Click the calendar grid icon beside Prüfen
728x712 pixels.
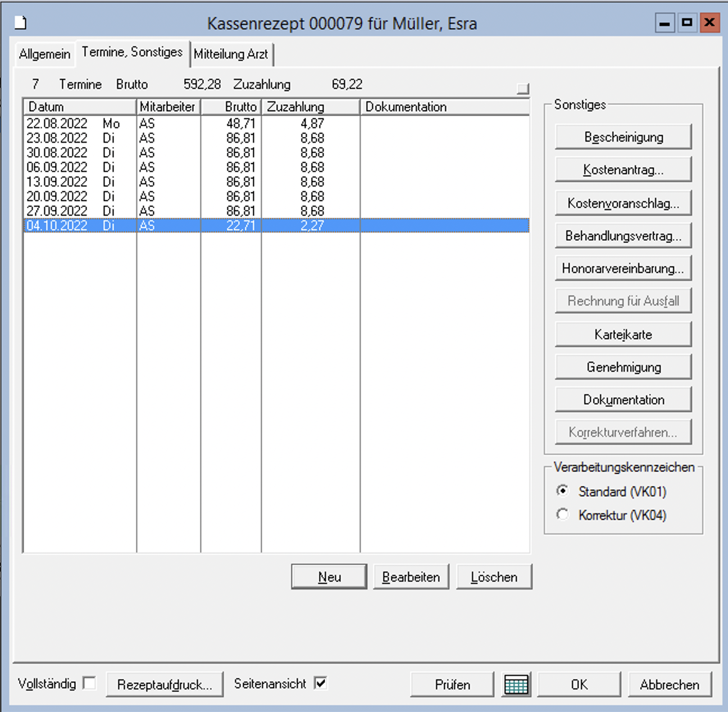pos(516,684)
